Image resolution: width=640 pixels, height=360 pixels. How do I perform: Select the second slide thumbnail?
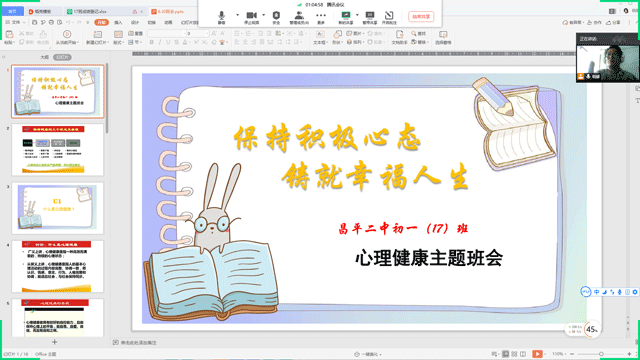(58, 149)
